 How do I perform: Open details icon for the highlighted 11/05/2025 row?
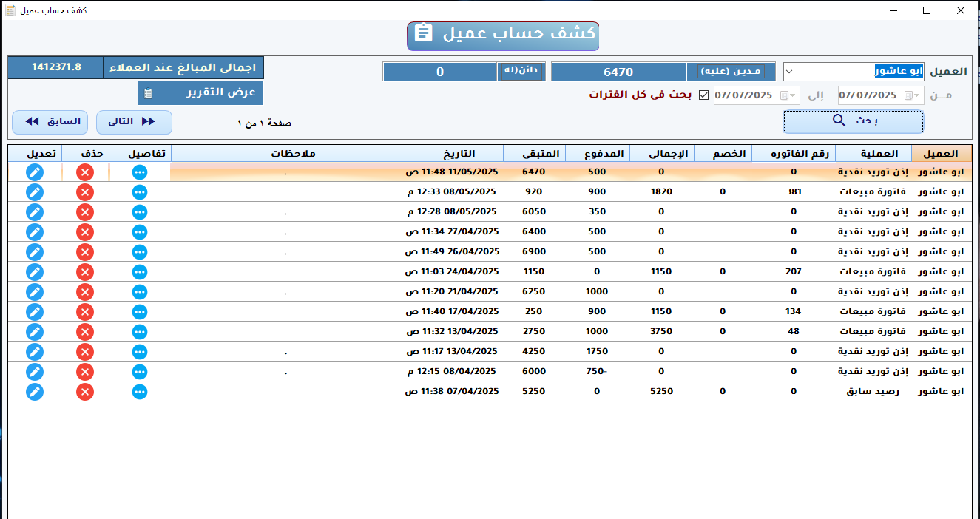pyautogui.click(x=140, y=172)
